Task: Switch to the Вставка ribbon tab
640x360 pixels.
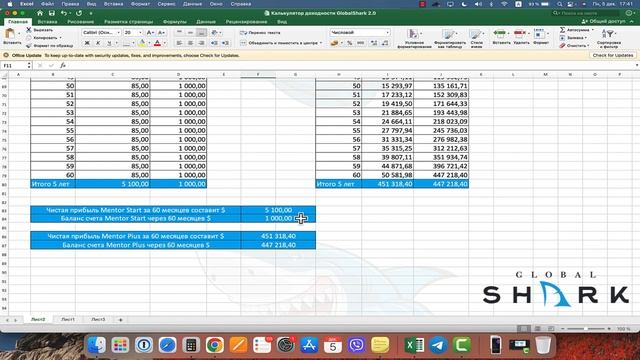Action: pos(47,22)
